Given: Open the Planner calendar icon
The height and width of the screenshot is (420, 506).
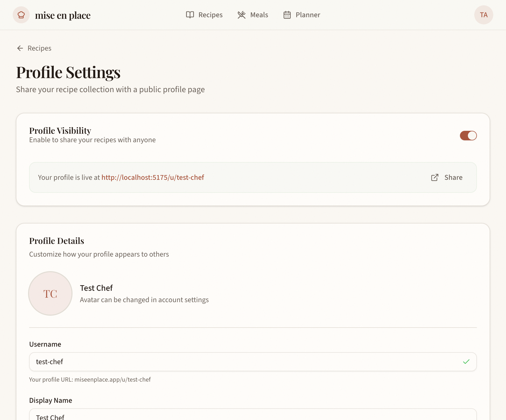Looking at the screenshot, I should (287, 15).
